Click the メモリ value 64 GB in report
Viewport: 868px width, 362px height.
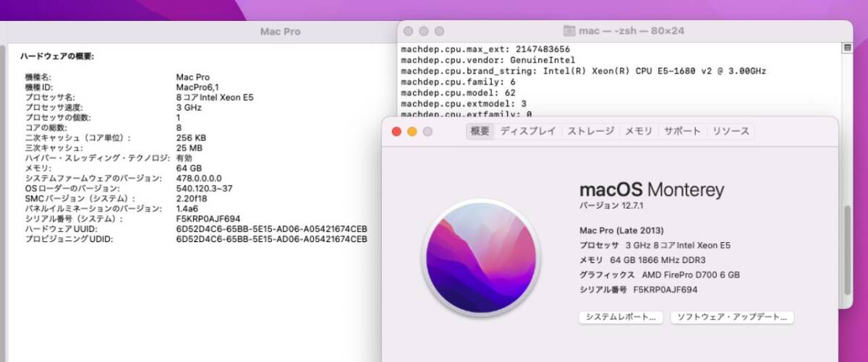189,168
